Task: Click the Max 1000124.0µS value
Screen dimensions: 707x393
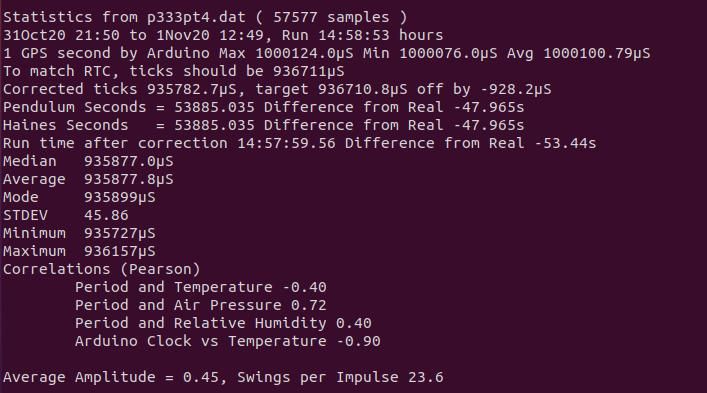Action: coord(286,53)
